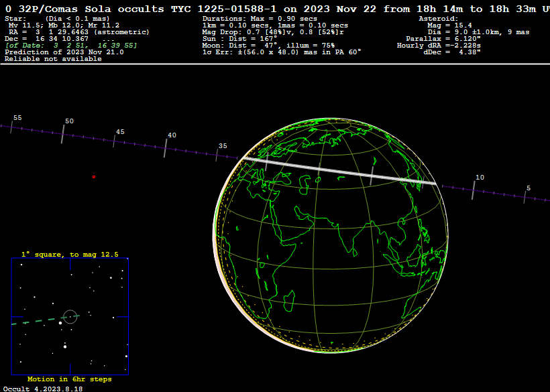This screenshot has width=550, height=392.
Task: Click the 45 minute tick label
Action: point(120,132)
